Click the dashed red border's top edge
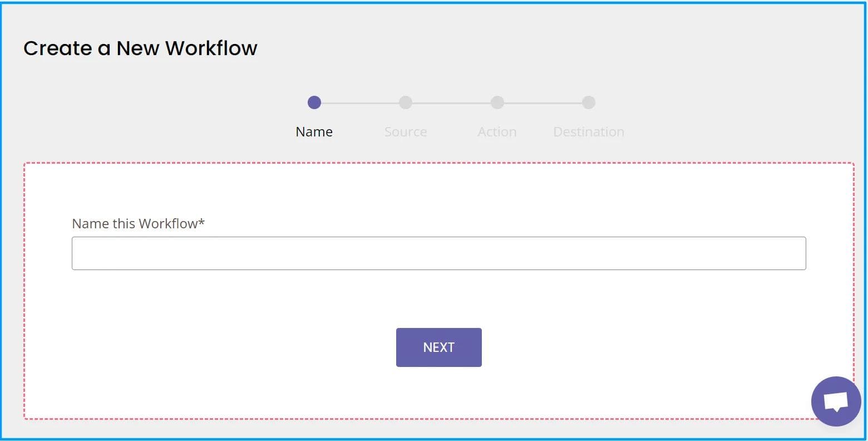 [x=438, y=163]
